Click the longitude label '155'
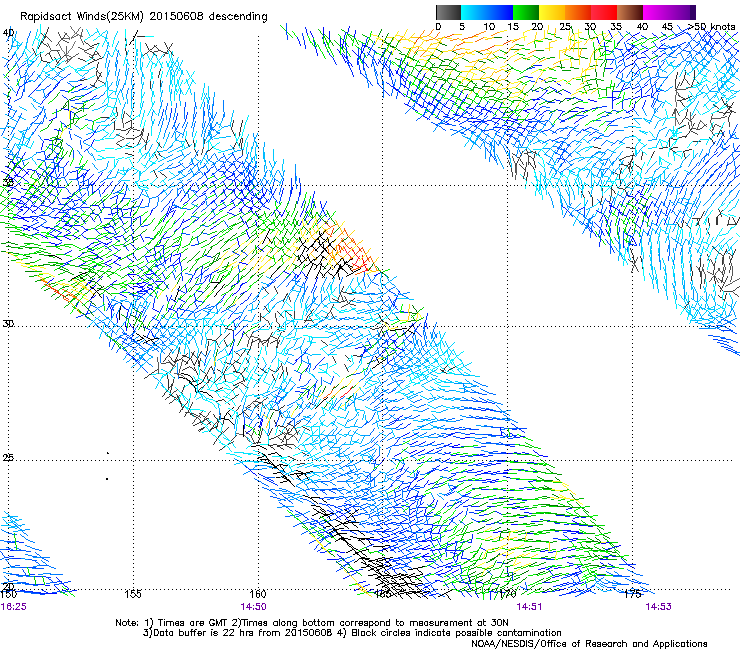 133,594
